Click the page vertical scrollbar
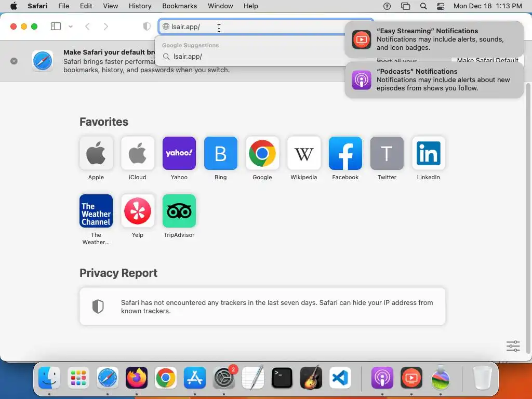Screen dimensions: 532x399 pos(528,218)
